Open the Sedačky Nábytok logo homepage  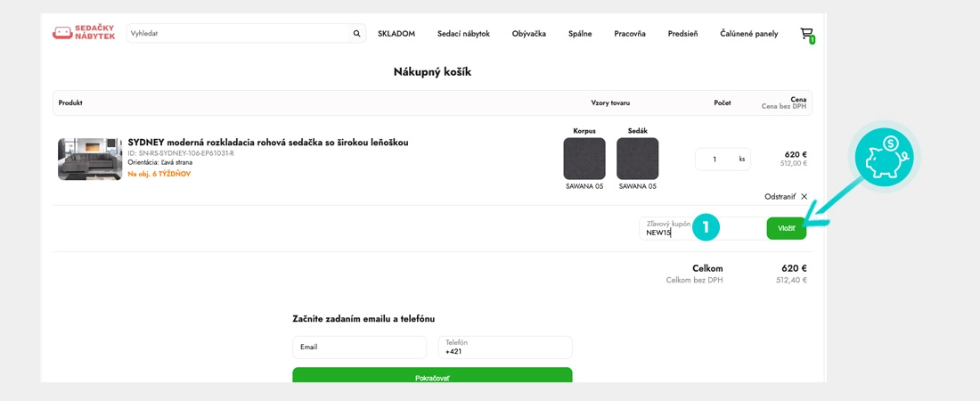84,33
